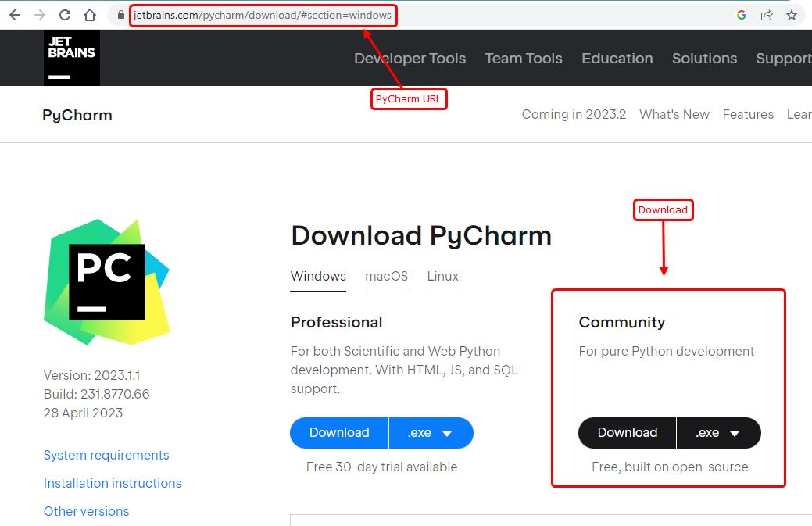Open Coming in 2023.2 page
Viewport: 812px width, 526px height.
pos(574,114)
